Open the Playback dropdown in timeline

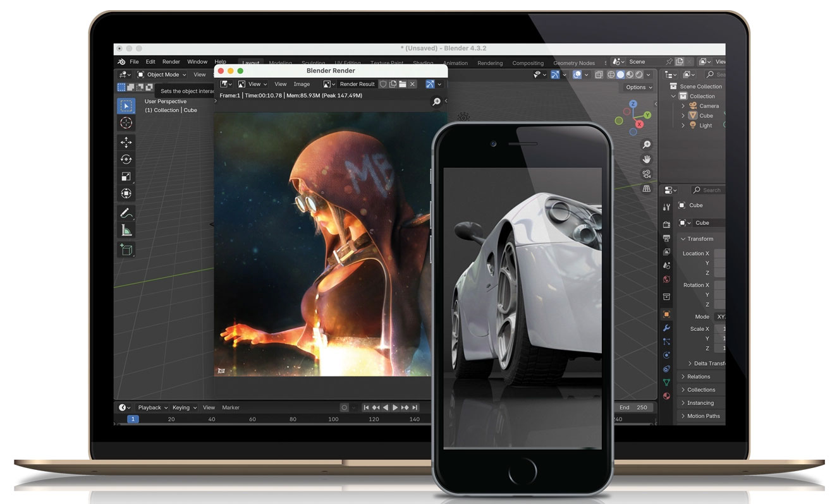click(x=152, y=407)
